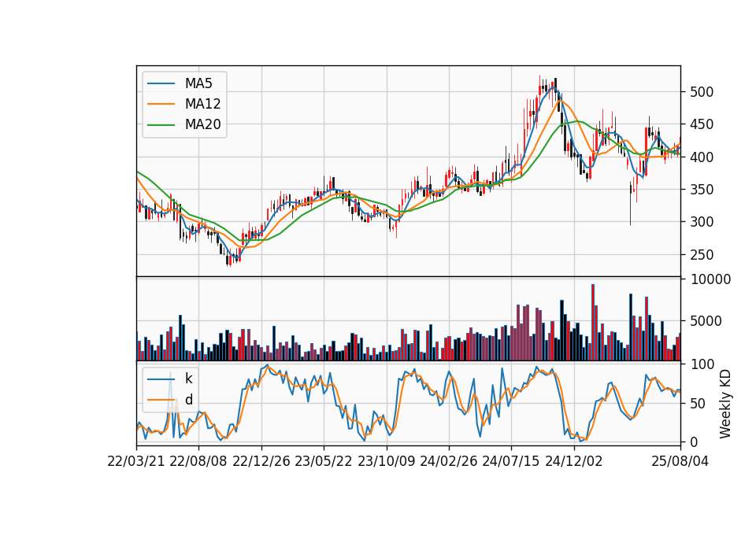The image size is (756, 543).
Task: Click the tallest volume bar near 10000
Action: pyautogui.click(x=592, y=323)
